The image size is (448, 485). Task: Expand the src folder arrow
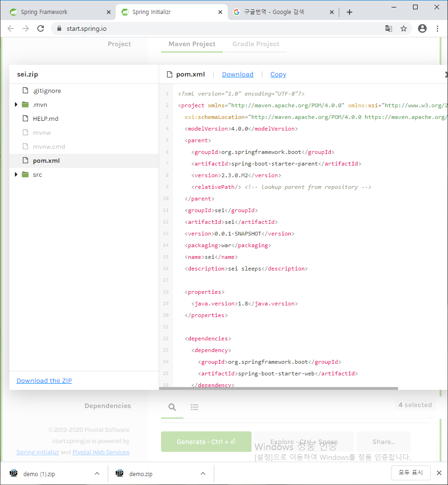[16, 174]
